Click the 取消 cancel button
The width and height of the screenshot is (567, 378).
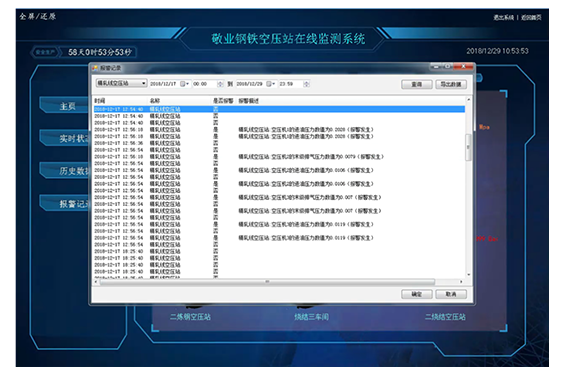point(451,294)
